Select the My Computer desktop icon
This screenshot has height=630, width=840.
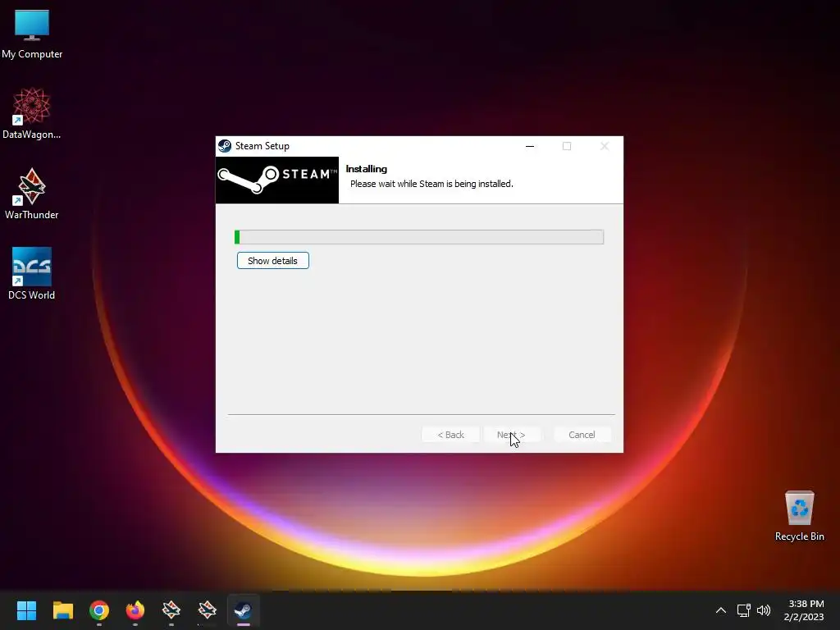(32, 34)
